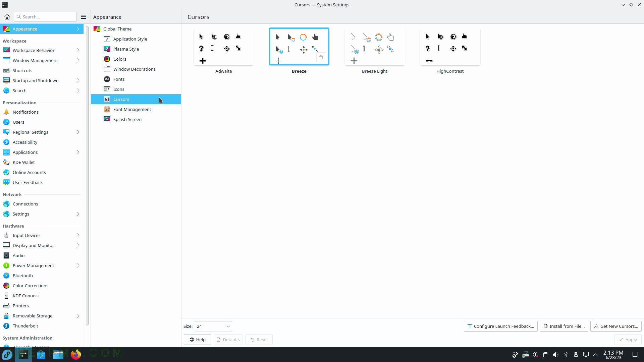Screen dimensions: 644x362
Task: Open User Feedback settings
Action: (42, 182)
